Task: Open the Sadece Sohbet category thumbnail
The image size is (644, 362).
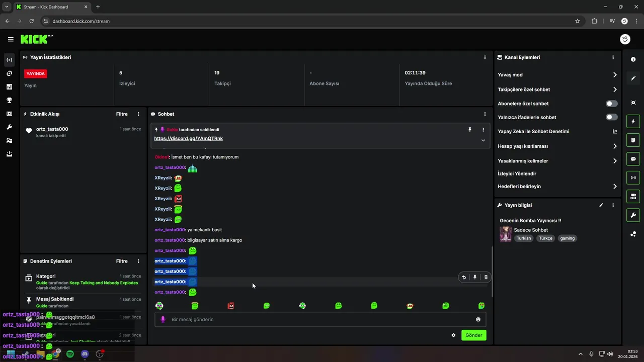Action: (x=505, y=234)
